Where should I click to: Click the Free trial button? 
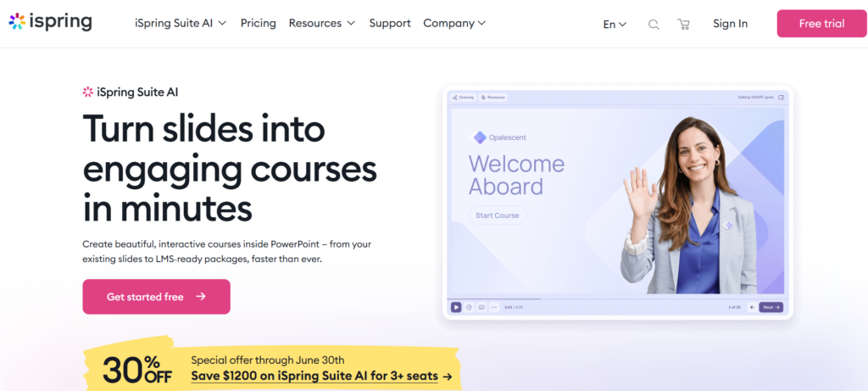821,23
